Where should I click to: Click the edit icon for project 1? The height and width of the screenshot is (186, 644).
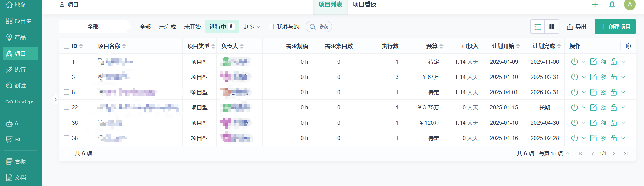[593, 62]
